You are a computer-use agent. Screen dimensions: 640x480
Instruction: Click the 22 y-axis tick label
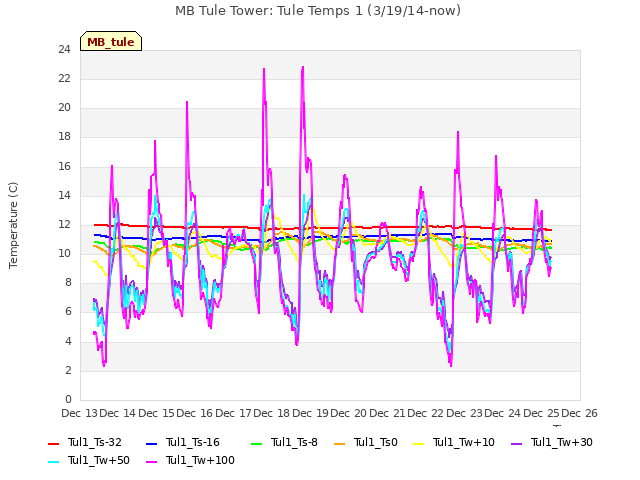64,78
